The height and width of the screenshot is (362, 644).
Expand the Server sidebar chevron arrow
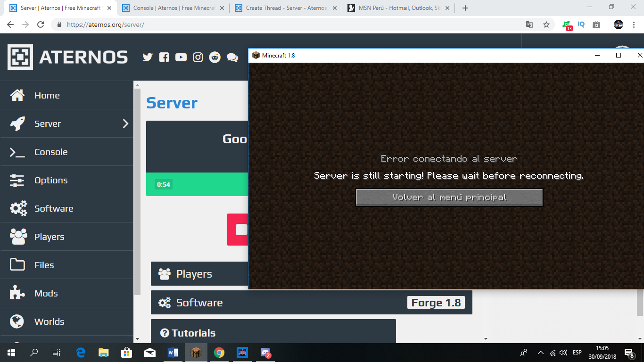coord(125,123)
